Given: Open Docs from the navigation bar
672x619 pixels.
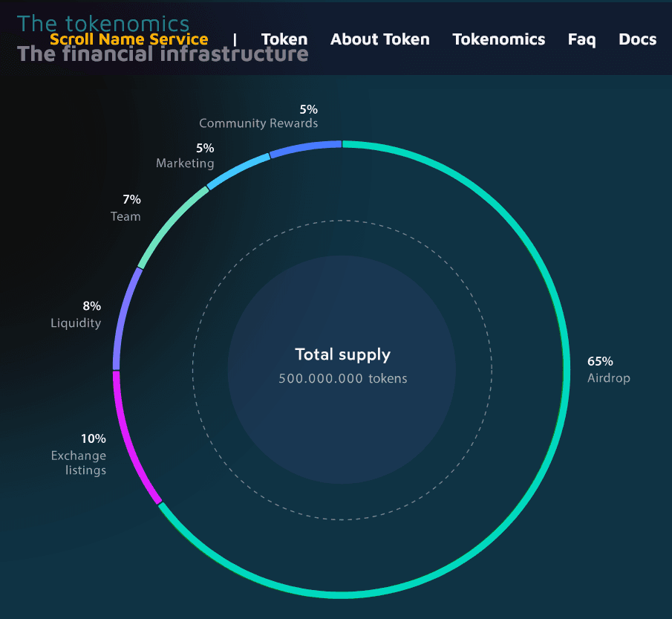Looking at the screenshot, I should (637, 39).
